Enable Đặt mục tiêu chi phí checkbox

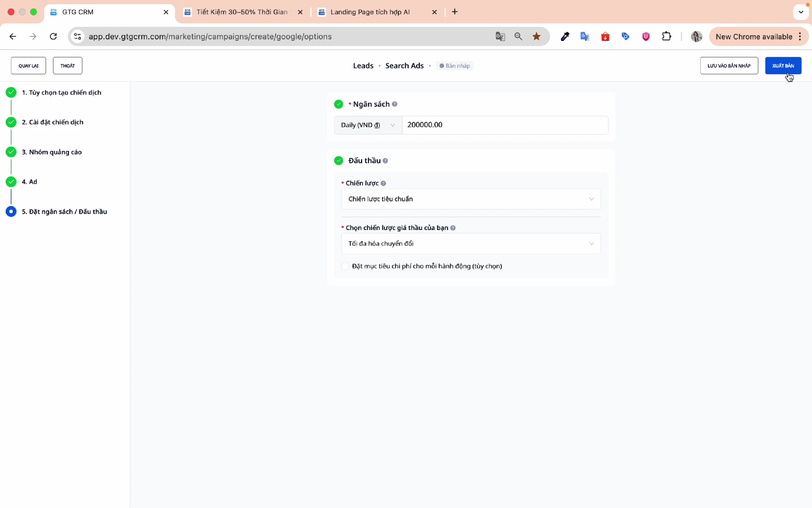tap(345, 266)
